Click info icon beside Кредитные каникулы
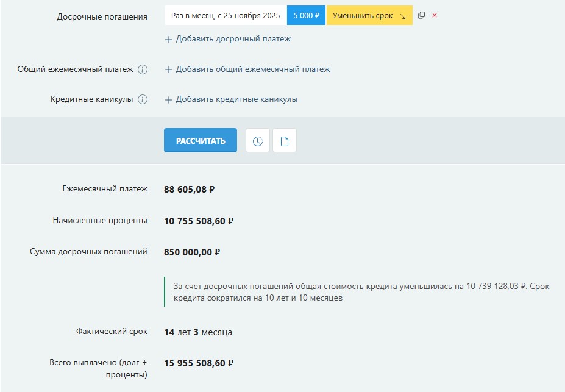Screen dimensions: 565x392 coord(143,99)
